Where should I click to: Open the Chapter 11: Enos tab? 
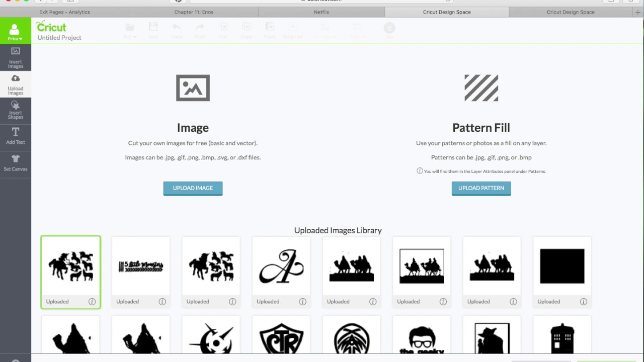[x=194, y=12]
